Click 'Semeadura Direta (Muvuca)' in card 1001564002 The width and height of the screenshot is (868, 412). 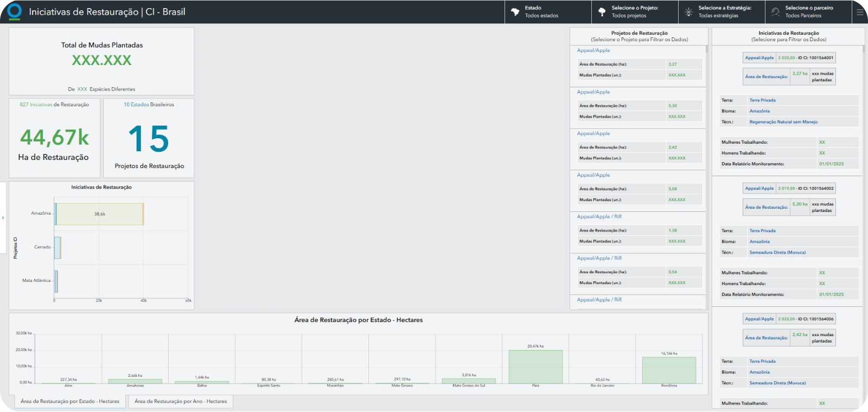tap(777, 253)
